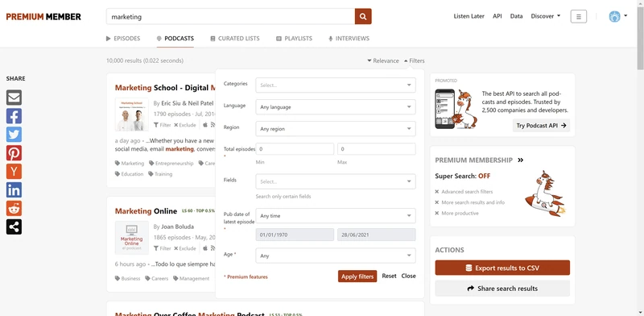Share on Facebook icon
Image resolution: width=644 pixels, height=316 pixels.
pyautogui.click(x=14, y=116)
